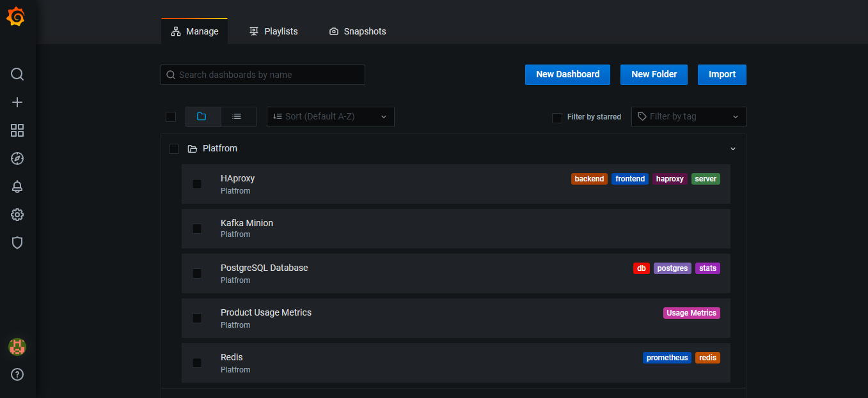Open the Dashboards grid icon in sidebar
The width and height of the screenshot is (868, 398).
click(x=17, y=130)
